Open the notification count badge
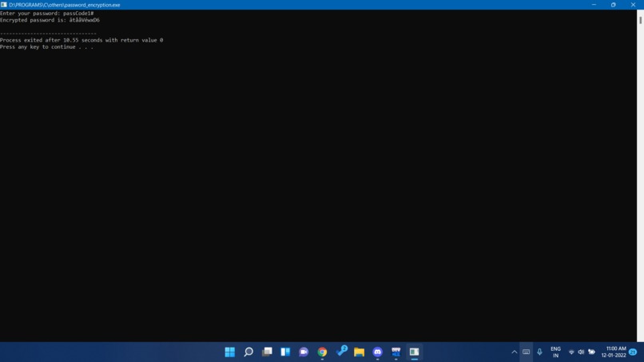Viewport: 644px width, 362px height. [633, 352]
